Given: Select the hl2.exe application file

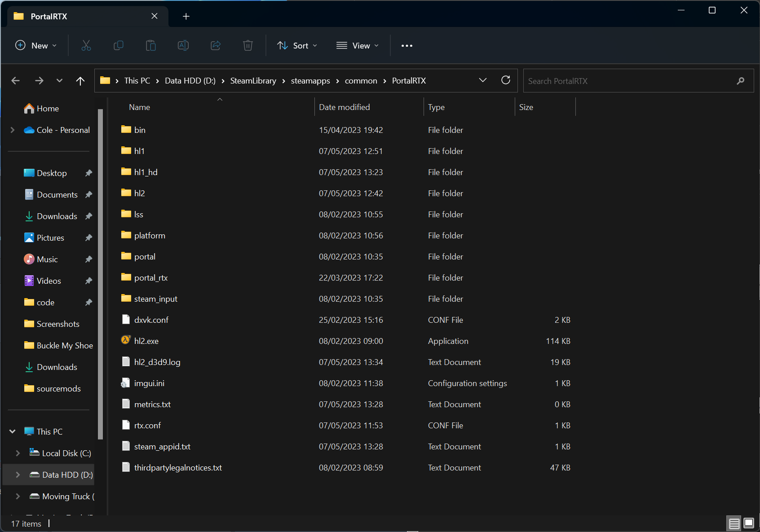Looking at the screenshot, I should click(146, 341).
